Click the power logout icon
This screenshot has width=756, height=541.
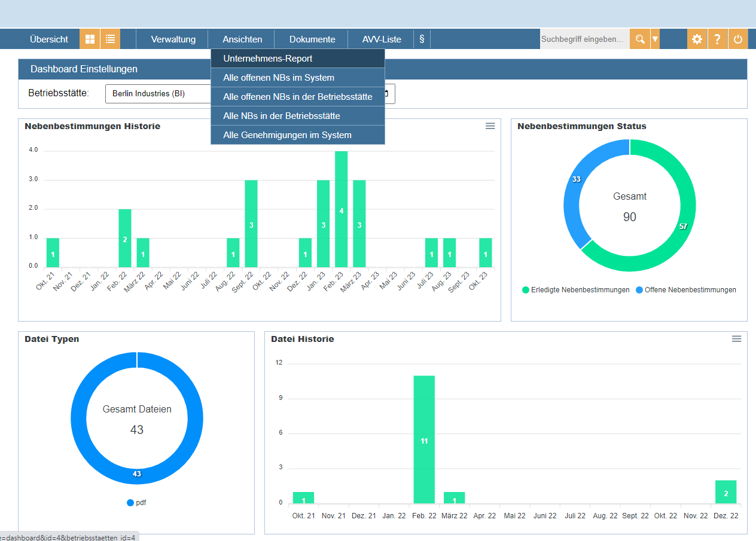click(x=737, y=39)
